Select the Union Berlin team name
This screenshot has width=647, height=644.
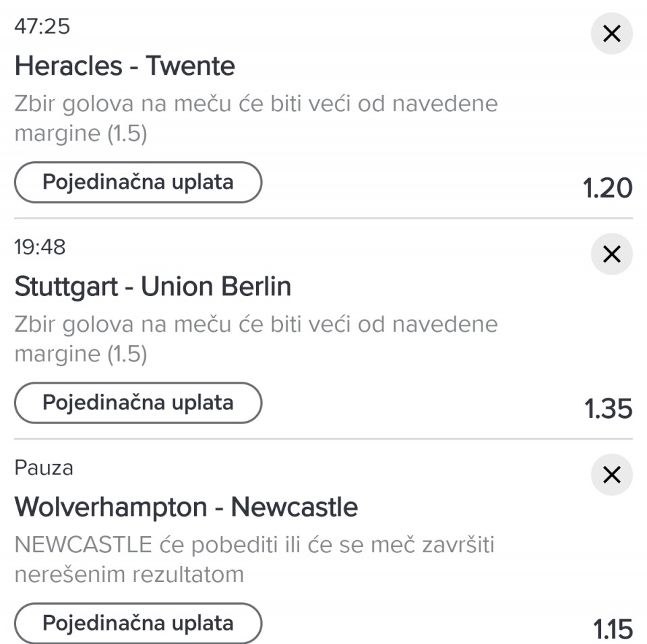tap(216, 287)
